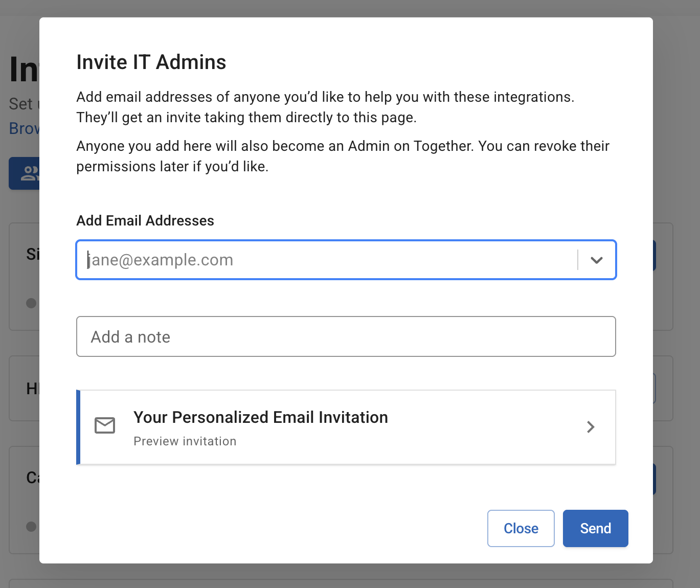Expand the Personalized Email Invitation chevron arrow
Screen dimensions: 700x588
(591, 427)
